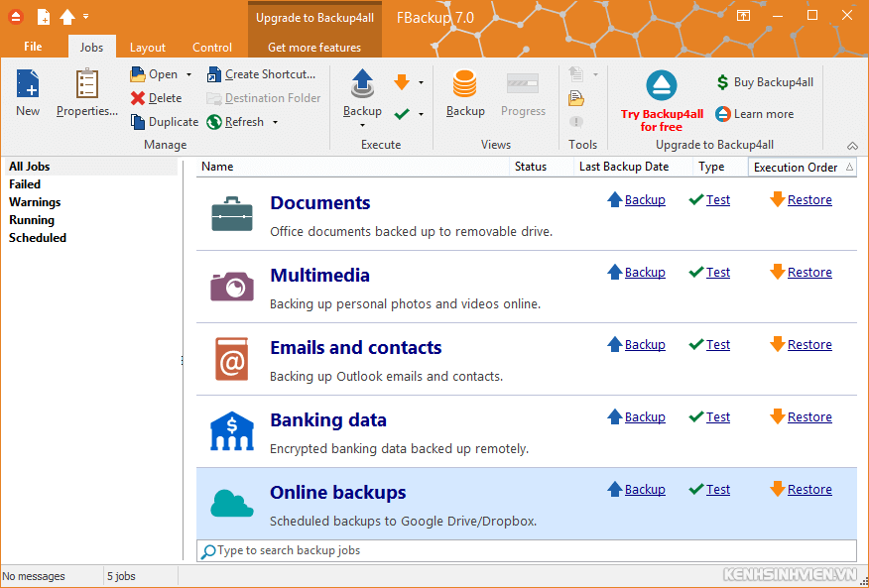The height and width of the screenshot is (588, 869).
Task: Sort by the Name column header
Action: click(353, 167)
